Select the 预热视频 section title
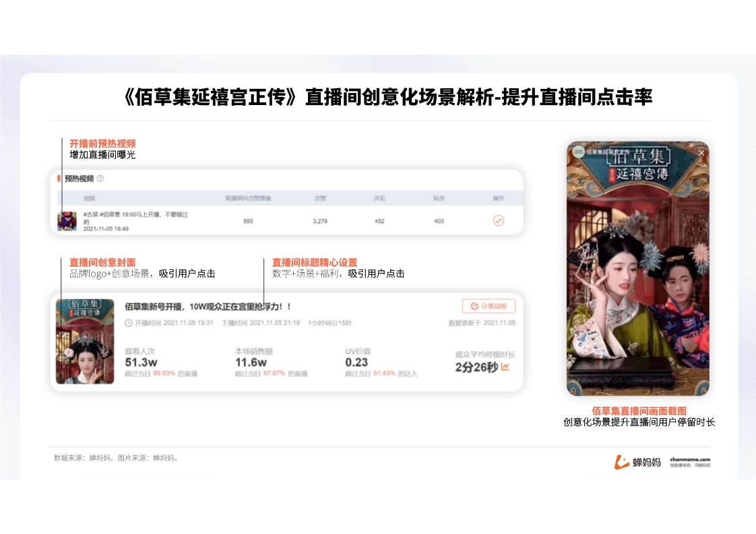756x534 pixels. click(79, 178)
